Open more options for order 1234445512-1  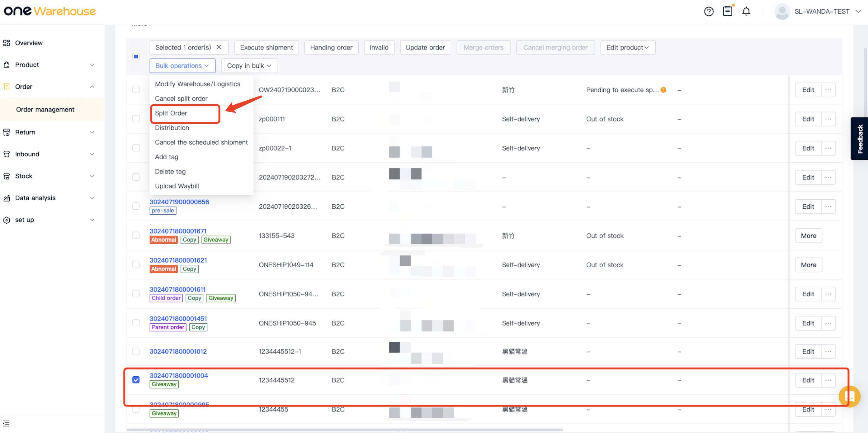click(x=828, y=352)
